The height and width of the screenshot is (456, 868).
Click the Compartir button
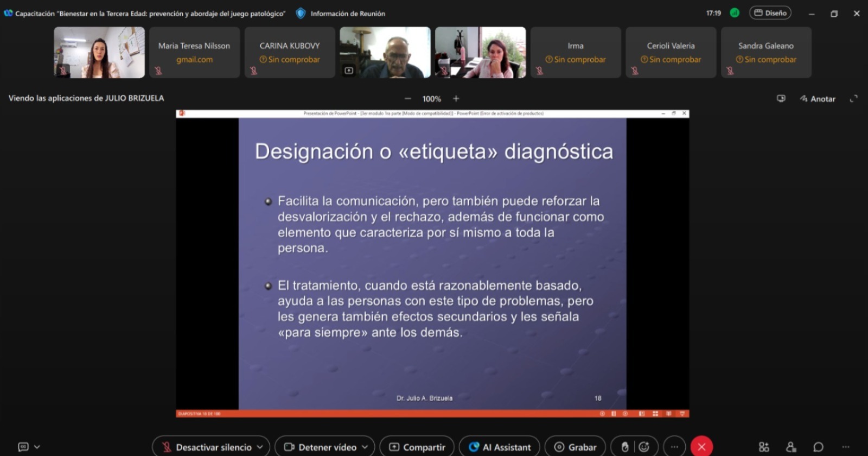tap(417, 447)
